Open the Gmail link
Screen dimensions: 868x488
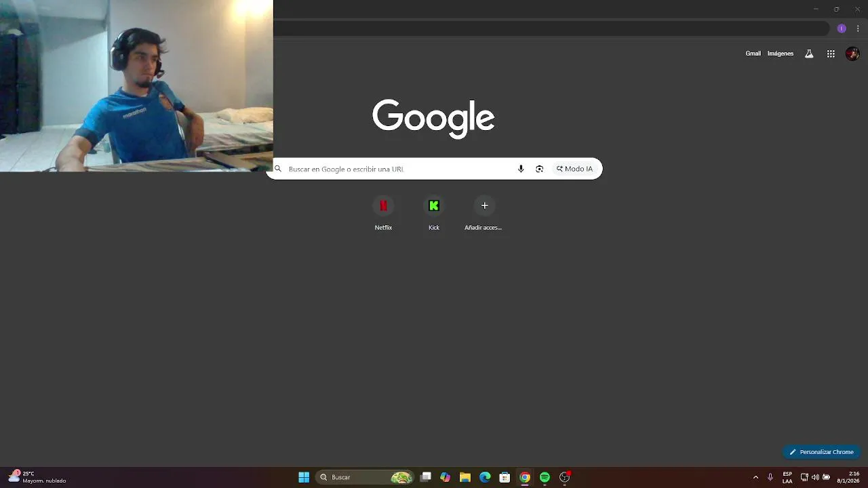pyautogui.click(x=753, y=54)
